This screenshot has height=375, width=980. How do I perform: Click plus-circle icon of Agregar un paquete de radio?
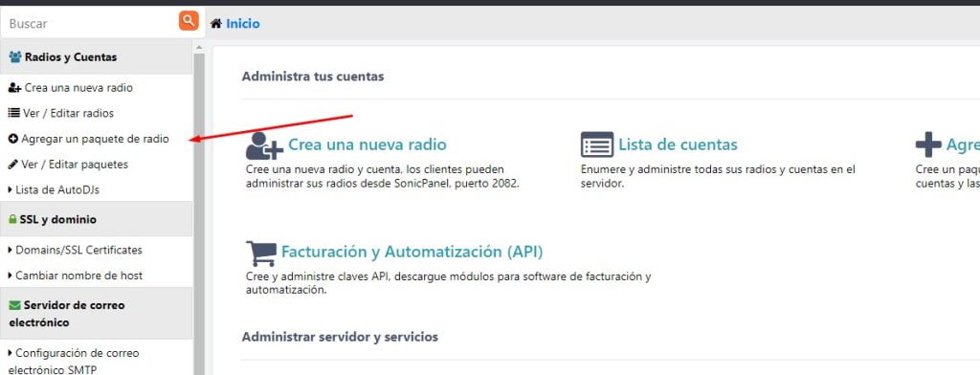pos(13,139)
